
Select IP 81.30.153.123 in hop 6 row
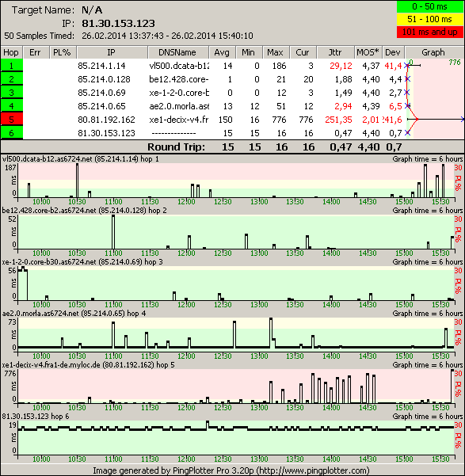(106, 133)
